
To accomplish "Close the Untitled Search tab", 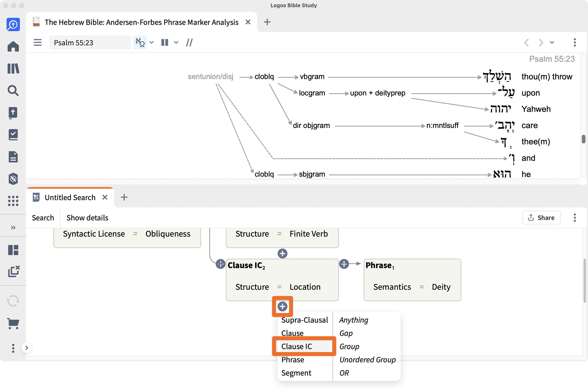I will pyautogui.click(x=105, y=197).
